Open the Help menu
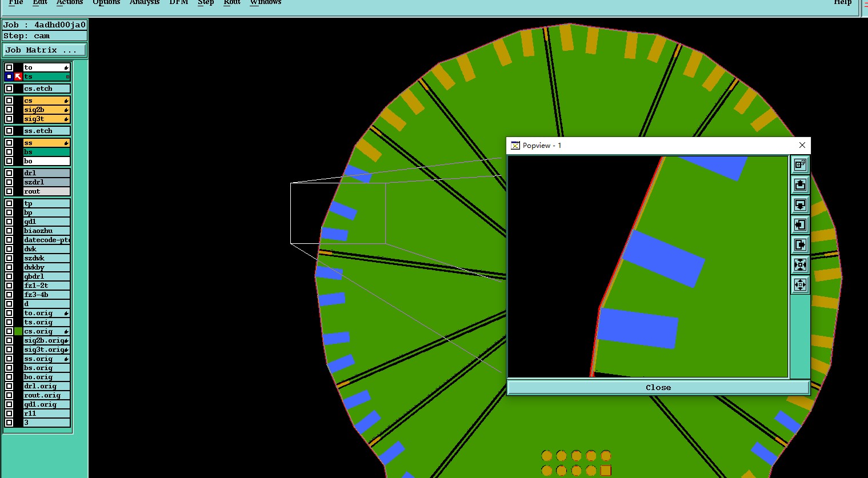 tap(843, 2)
